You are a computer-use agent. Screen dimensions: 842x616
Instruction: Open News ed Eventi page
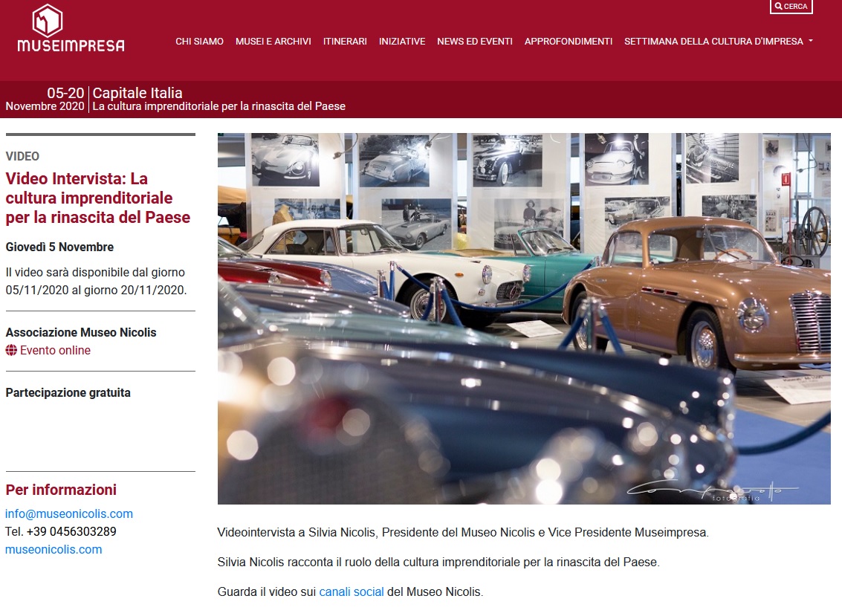pos(475,42)
